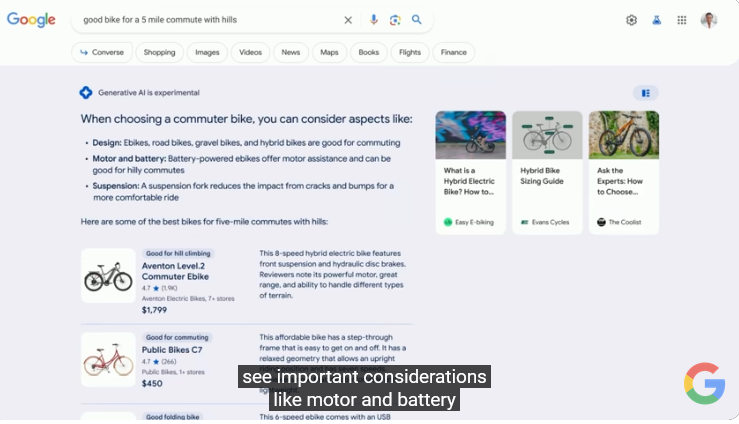The width and height of the screenshot is (739, 424).
Task: Switch to the Shopping tab
Action: coord(159,52)
